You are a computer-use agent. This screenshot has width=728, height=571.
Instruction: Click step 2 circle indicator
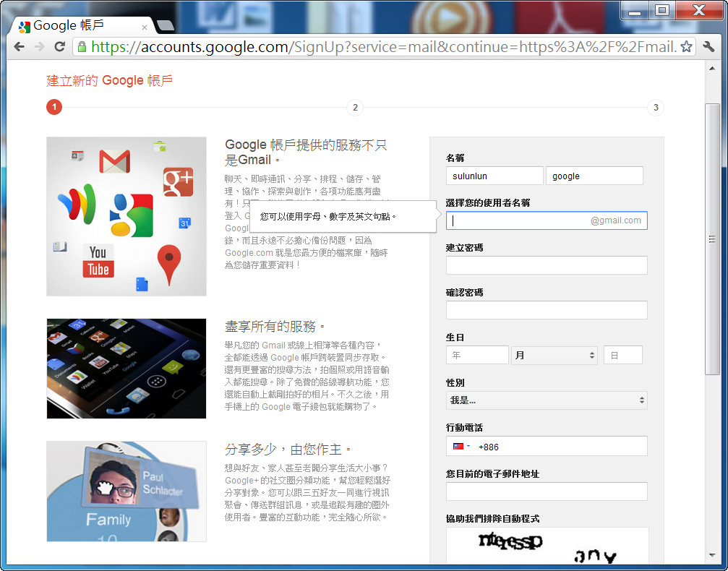pyautogui.click(x=355, y=107)
